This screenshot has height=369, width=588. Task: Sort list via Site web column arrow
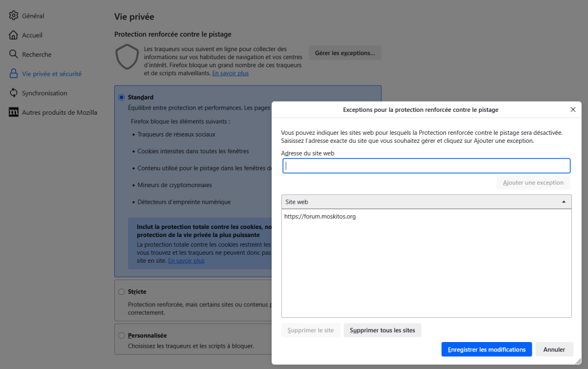[563, 202]
